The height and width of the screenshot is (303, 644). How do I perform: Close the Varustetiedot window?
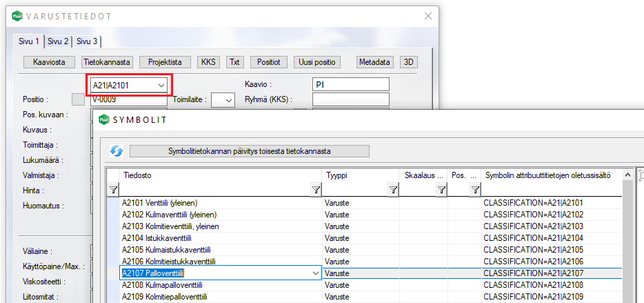tap(427, 15)
